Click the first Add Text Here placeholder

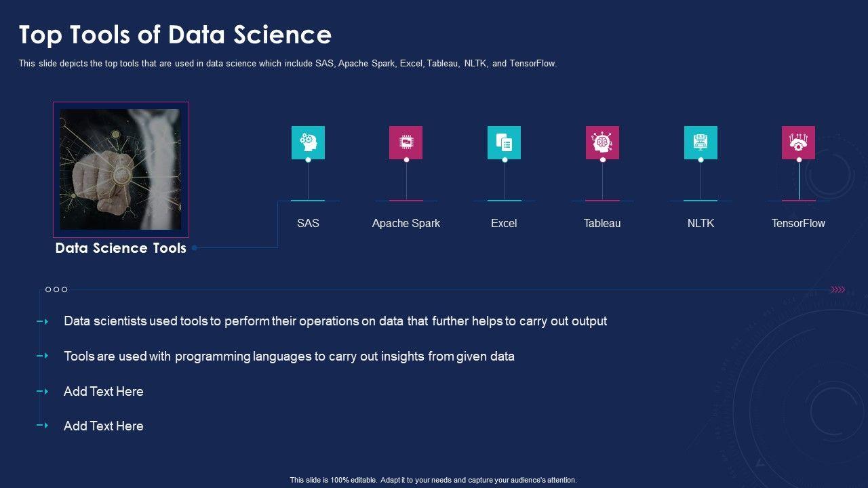(x=103, y=391)
